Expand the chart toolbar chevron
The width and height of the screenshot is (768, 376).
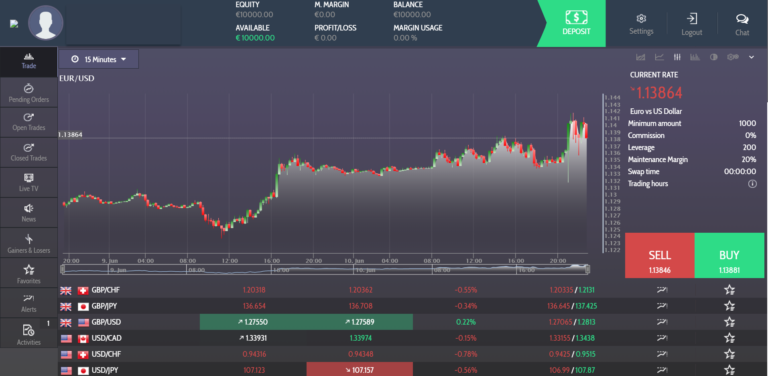point(752,57)
